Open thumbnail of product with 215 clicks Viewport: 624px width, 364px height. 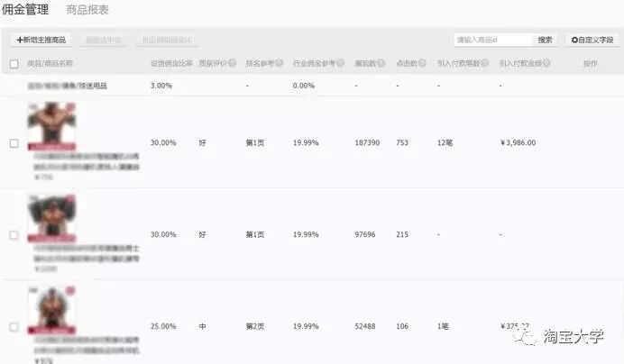click(51, 218)
